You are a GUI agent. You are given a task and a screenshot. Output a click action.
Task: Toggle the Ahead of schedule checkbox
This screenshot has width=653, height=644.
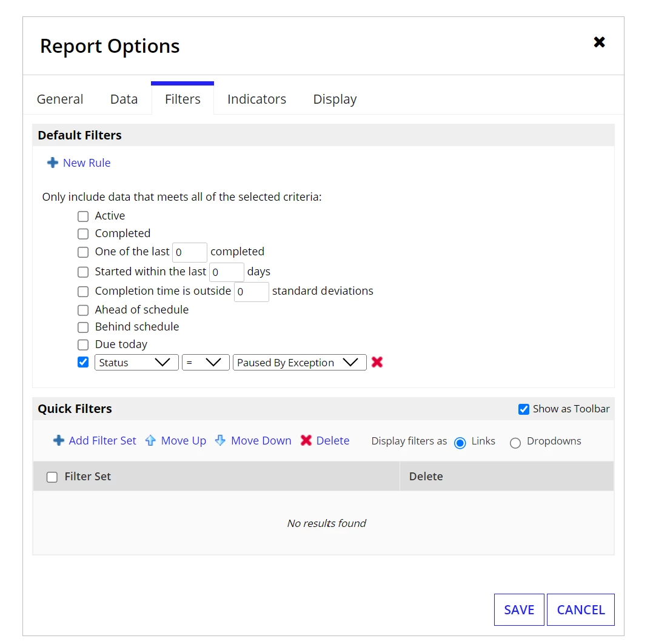[x=83, y=310]
